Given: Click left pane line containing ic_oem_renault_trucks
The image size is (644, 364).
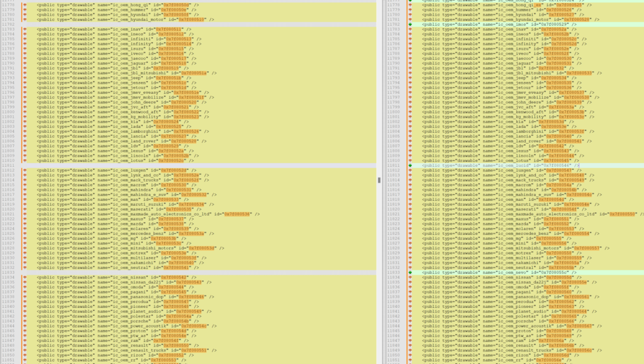Looking at the screenshot, I should [x=126, y=350].
